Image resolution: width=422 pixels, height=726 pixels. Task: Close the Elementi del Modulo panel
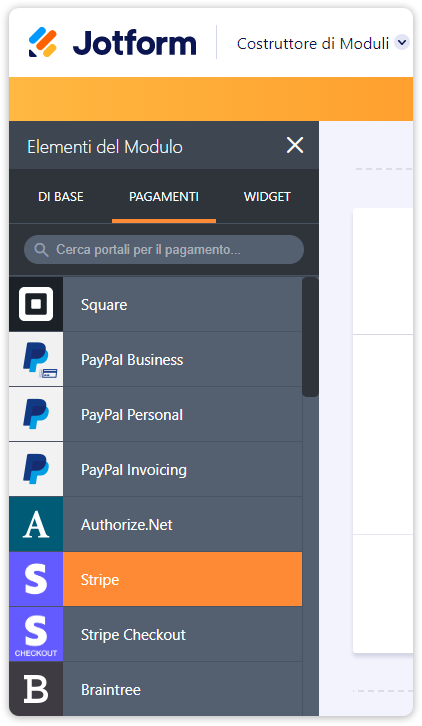[x=295, y=145]
